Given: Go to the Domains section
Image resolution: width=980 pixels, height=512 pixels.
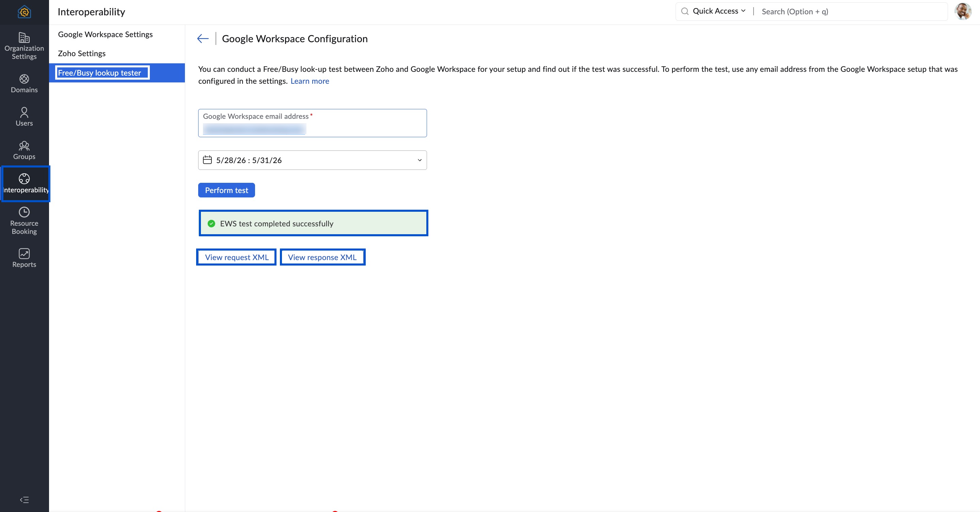Looking at the screenshot, I should tap(25, 84).
